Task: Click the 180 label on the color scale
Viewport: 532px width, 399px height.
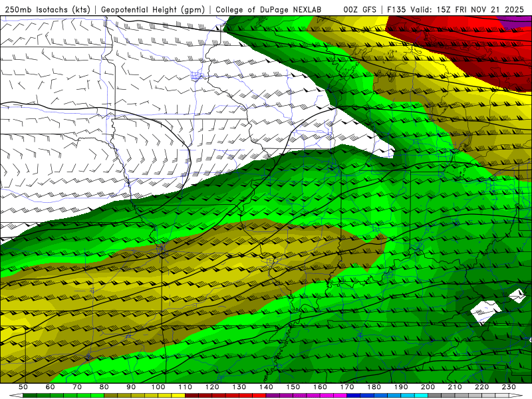Action: tap(374, 387)
